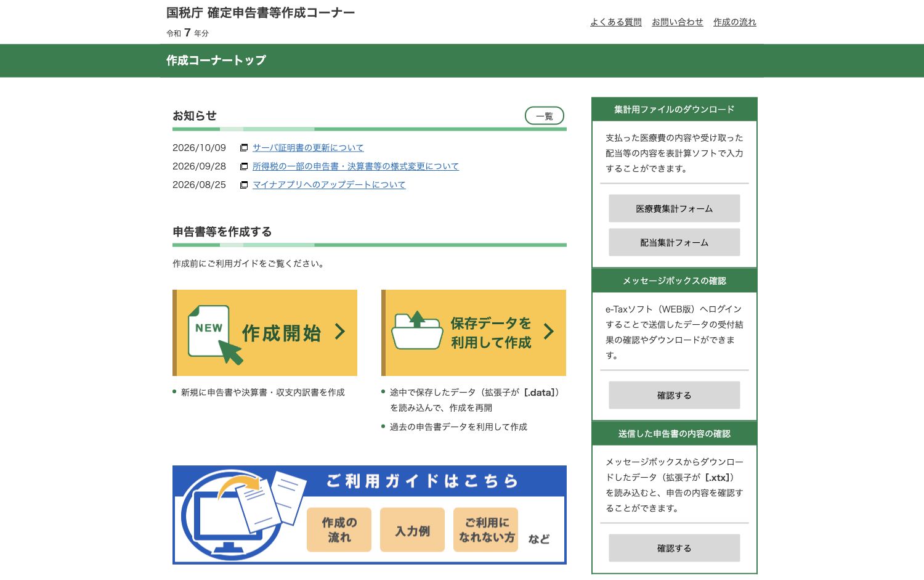Image resolution: width=924 pixels, height=580 pixels.
Task: Open ご利用になれない方 in the guide banner
Action: [x=486, y=529]
